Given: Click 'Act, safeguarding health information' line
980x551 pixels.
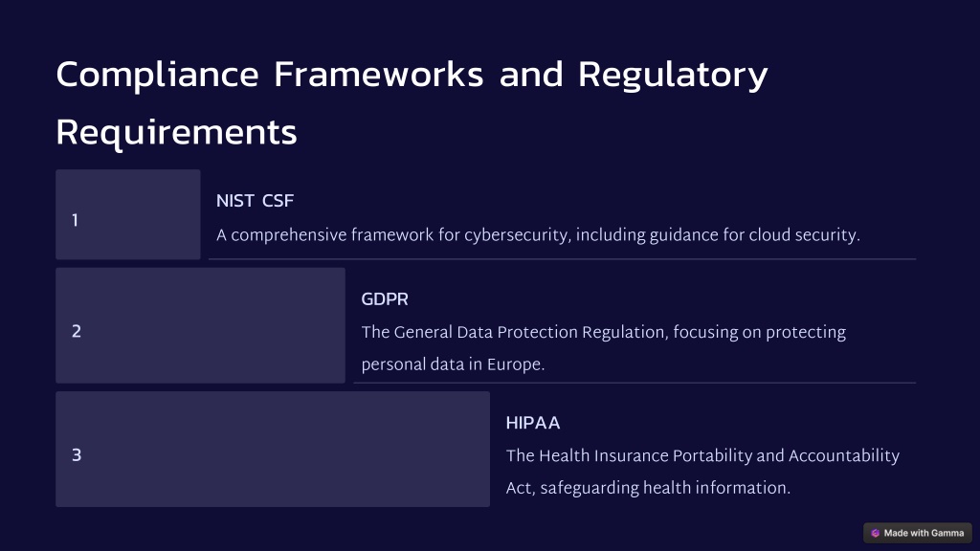Looking at the screenshot, I should (x=648, y=488).
